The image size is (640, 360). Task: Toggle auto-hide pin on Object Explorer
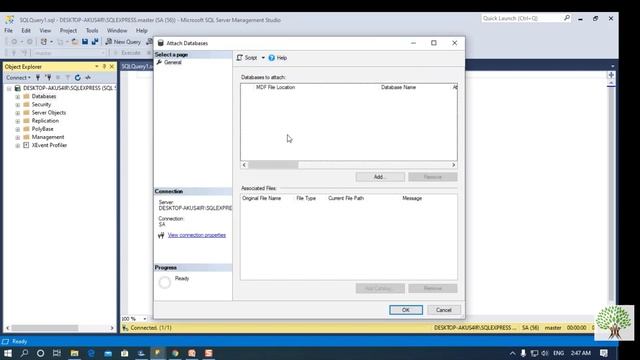[104, 67]
